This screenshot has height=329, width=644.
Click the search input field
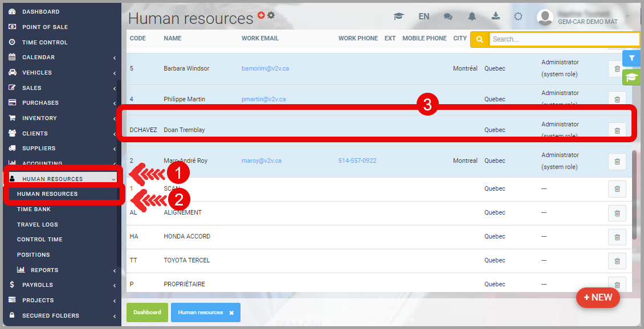click(x=563, y=39)
